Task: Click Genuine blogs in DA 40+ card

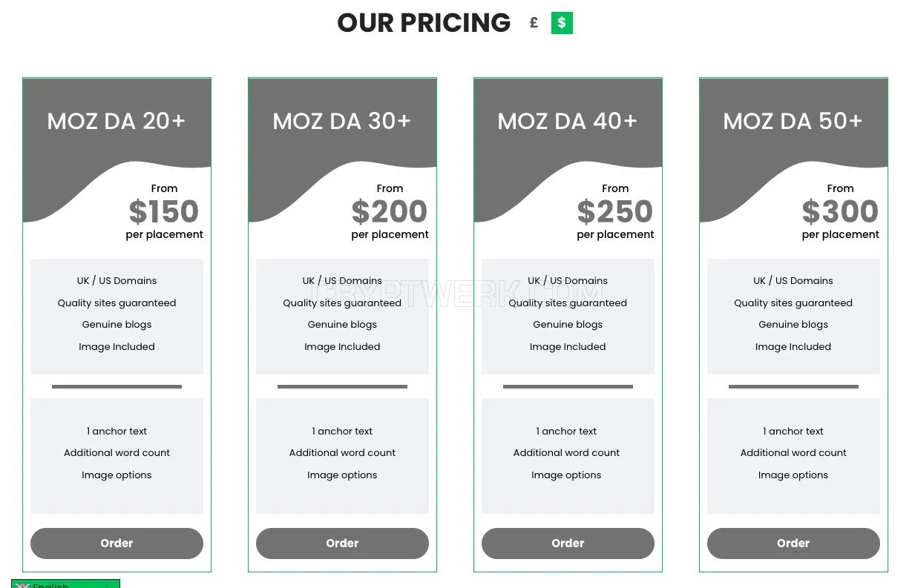Action: pyautogui.click(x=568, y=325)
